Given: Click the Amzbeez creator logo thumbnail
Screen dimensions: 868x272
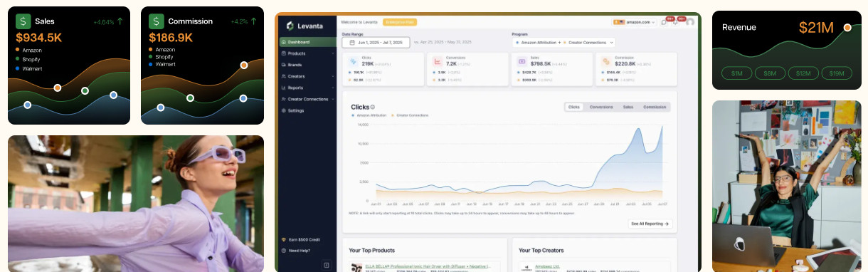Looking at the screenshot, I should tap(526, 268).
